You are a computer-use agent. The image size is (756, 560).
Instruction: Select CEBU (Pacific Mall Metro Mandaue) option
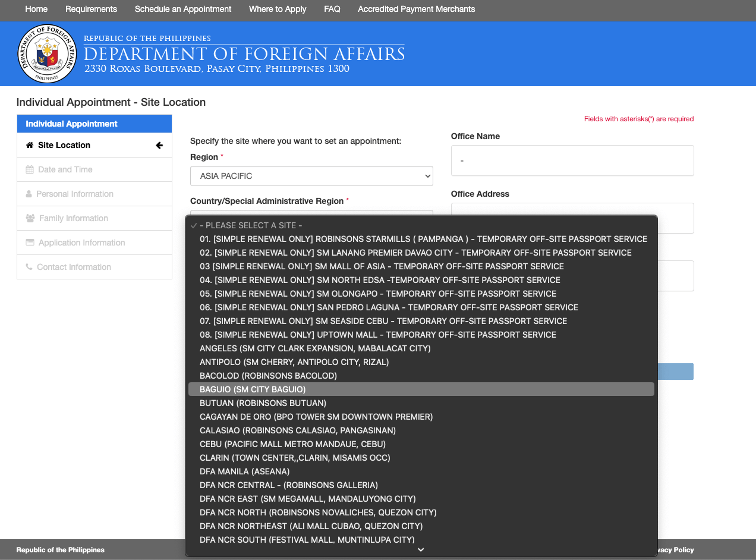(x=292, y=444)
